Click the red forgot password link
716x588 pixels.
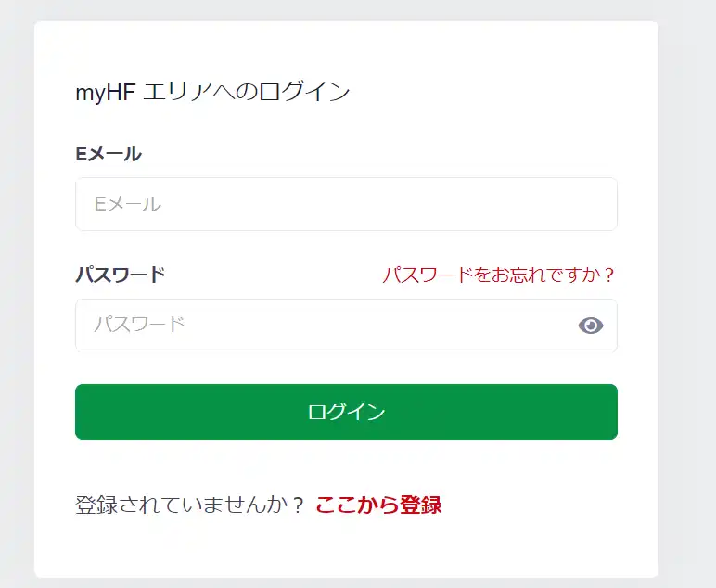tap(499, 275)
